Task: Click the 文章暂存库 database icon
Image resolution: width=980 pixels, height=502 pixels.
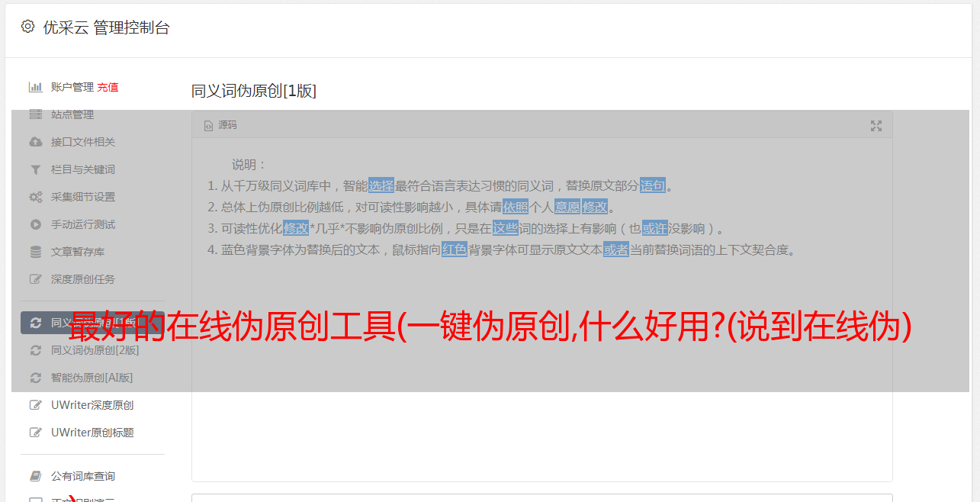Action: coord(35,252)
